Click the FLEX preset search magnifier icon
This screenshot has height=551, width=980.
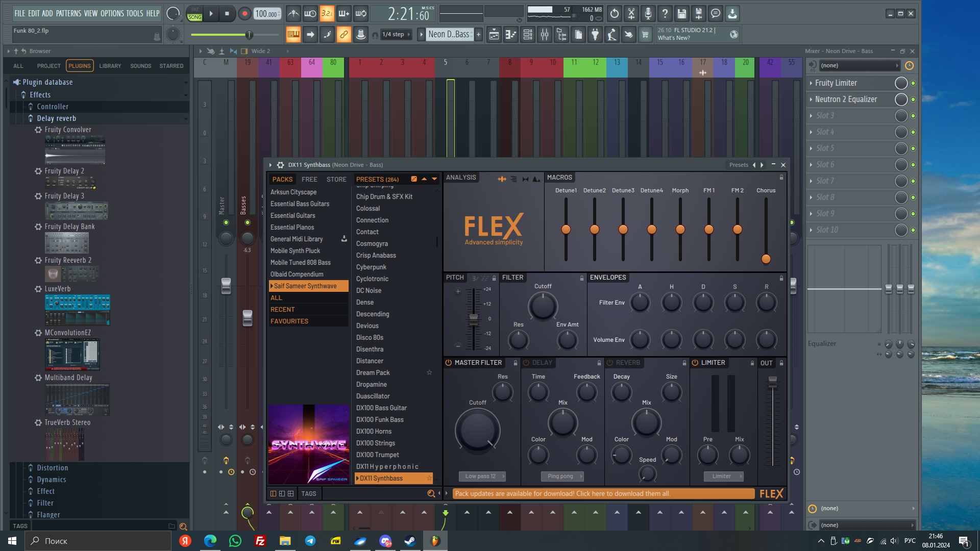pos(431,493)
